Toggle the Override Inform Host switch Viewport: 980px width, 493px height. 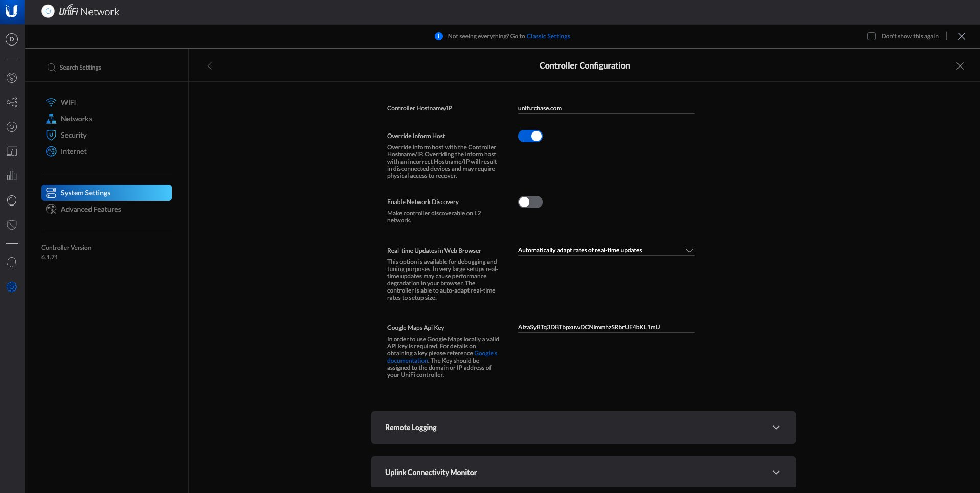point(530,136)
